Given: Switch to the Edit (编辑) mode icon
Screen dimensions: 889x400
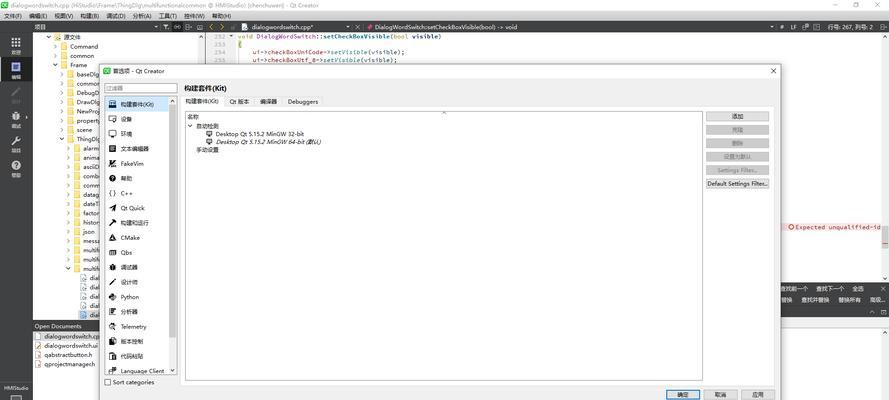Looking at the screenshot, I should click(x=16, y=70).
